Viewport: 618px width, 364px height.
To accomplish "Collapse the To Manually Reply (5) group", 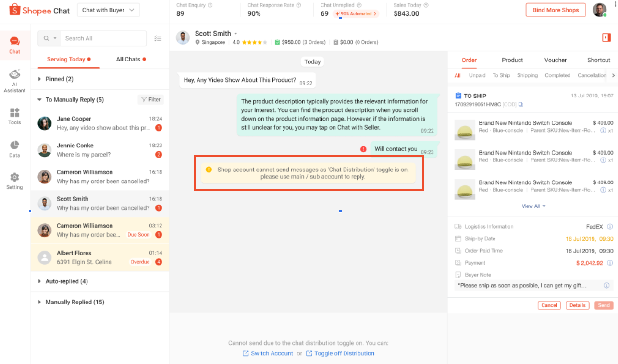I will pos(39,100).
